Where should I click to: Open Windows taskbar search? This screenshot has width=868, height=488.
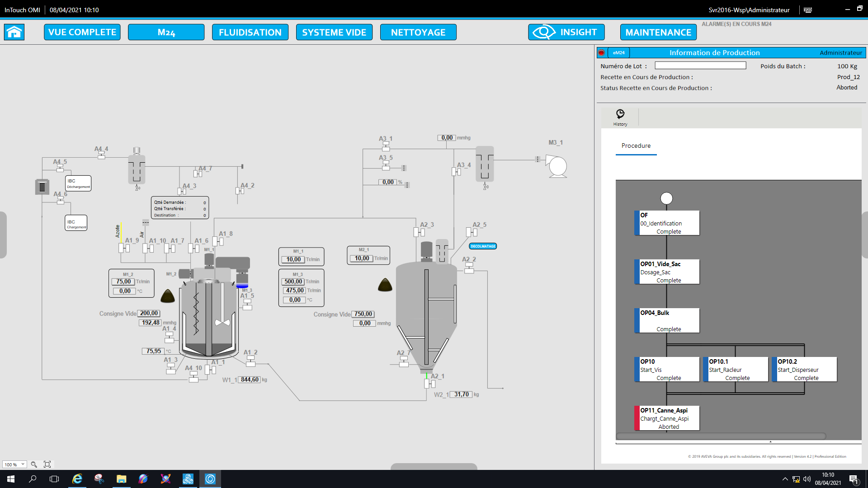(33, 479)
